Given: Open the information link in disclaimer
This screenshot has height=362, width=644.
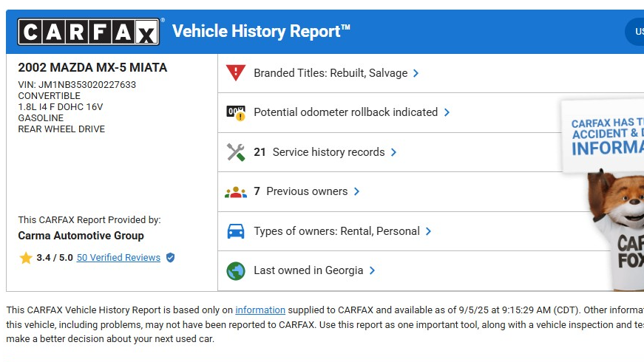Looking at the screenshot, I should pyautogui.click(x=260, y=310).
